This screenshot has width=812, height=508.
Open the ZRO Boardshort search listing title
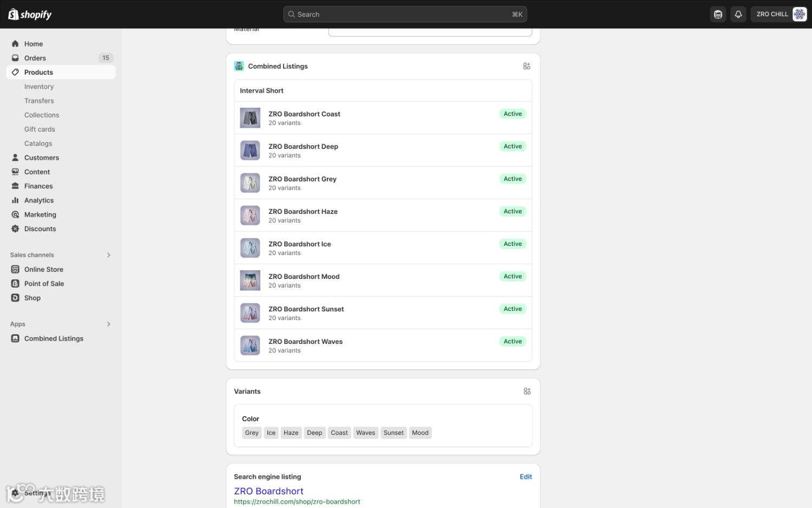coord(269,491)
